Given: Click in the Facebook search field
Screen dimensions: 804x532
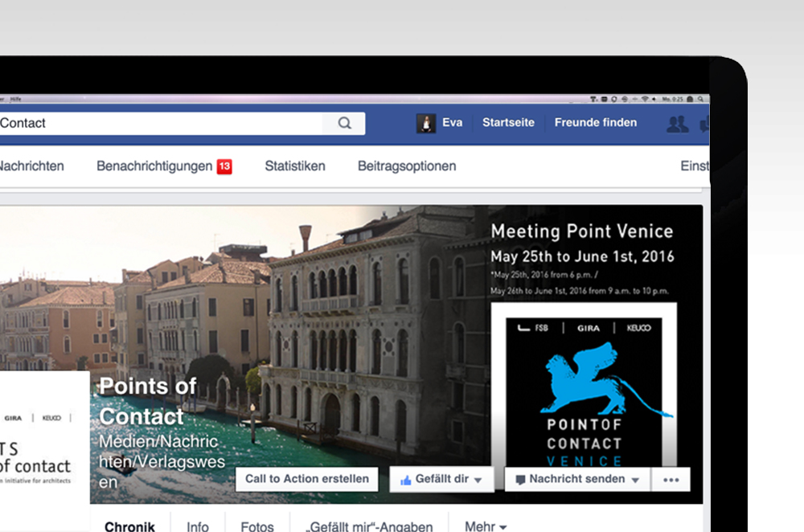Looking at the screenshot, I should [162, 124].
